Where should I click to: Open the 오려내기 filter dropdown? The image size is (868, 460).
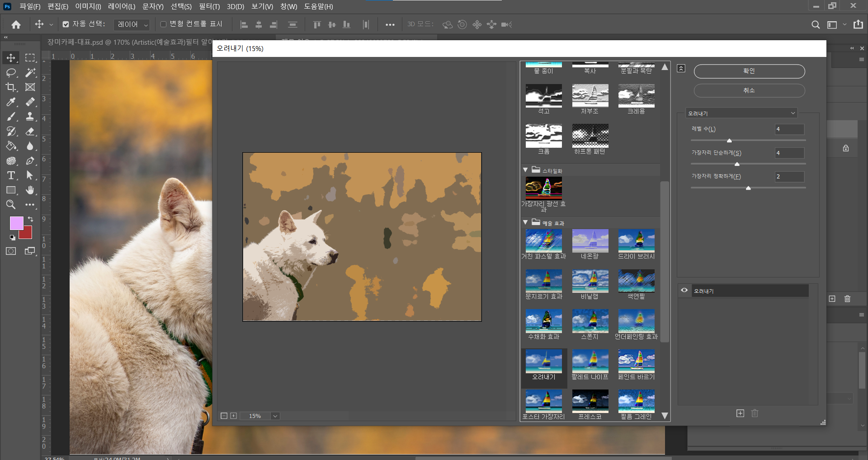[741, 113]
